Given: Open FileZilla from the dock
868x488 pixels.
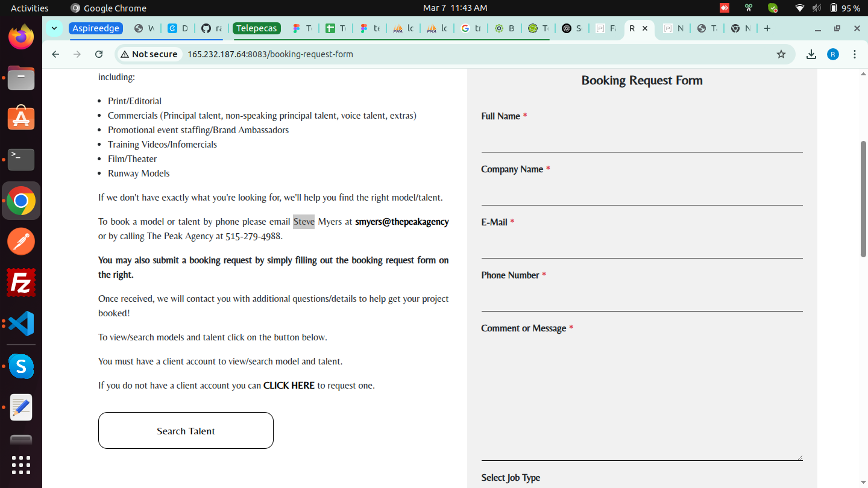Looking at the screenshot, I should click(x=21, y=283).
